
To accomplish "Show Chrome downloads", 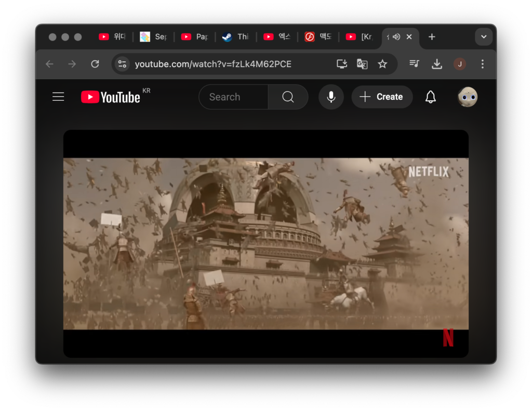I will 437,64.
